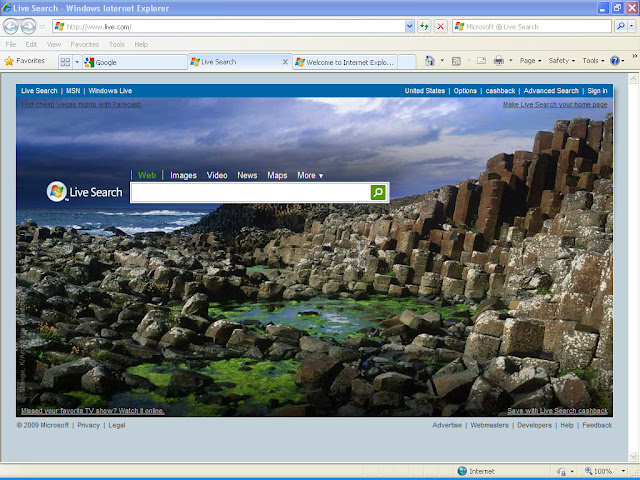Open the cashback link

click(500, 91)
